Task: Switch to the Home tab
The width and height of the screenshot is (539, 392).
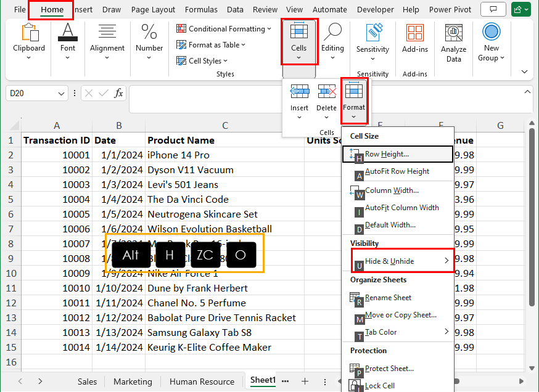Action: [x=52, y=10]
